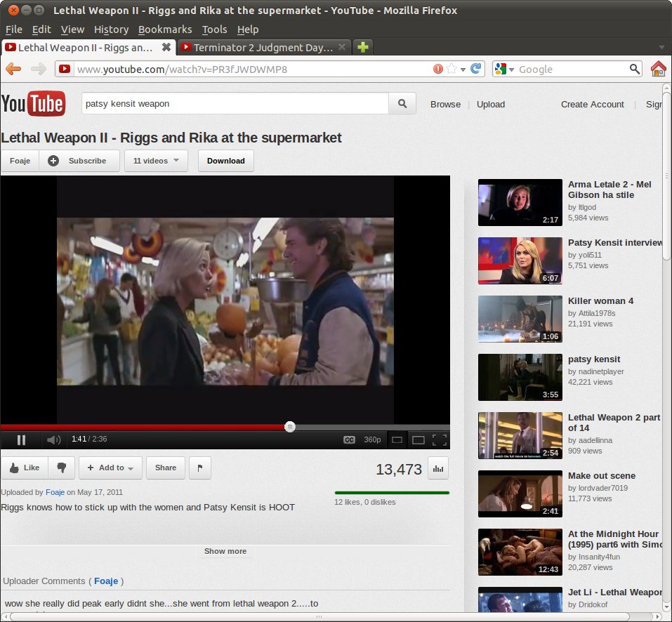Click the red alert icon in the URL bar
The width and height of the screenshot is (672, 622).
pos(437,69)
